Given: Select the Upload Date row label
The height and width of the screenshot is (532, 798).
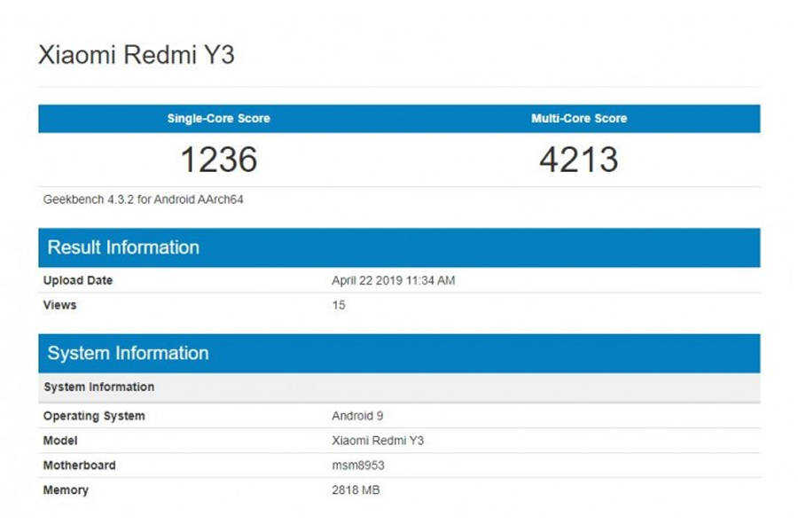Looking at the screenshot, I should tap(77, 280).
